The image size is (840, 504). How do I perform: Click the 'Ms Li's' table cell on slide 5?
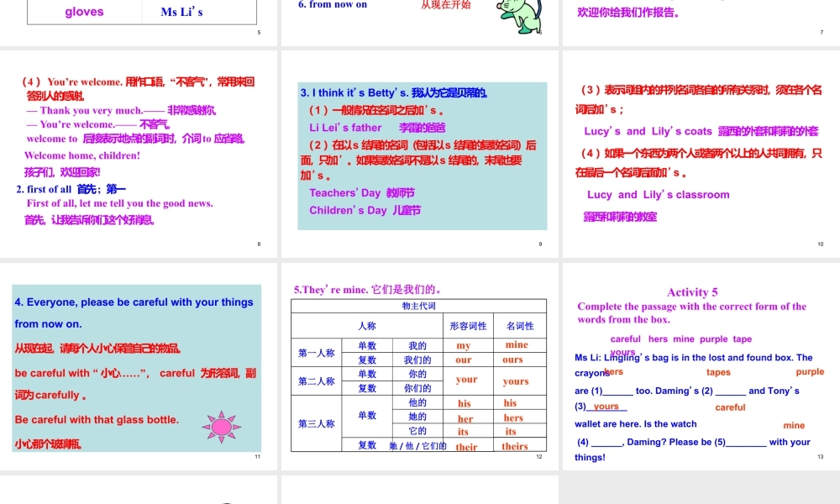tap(183, 12)
